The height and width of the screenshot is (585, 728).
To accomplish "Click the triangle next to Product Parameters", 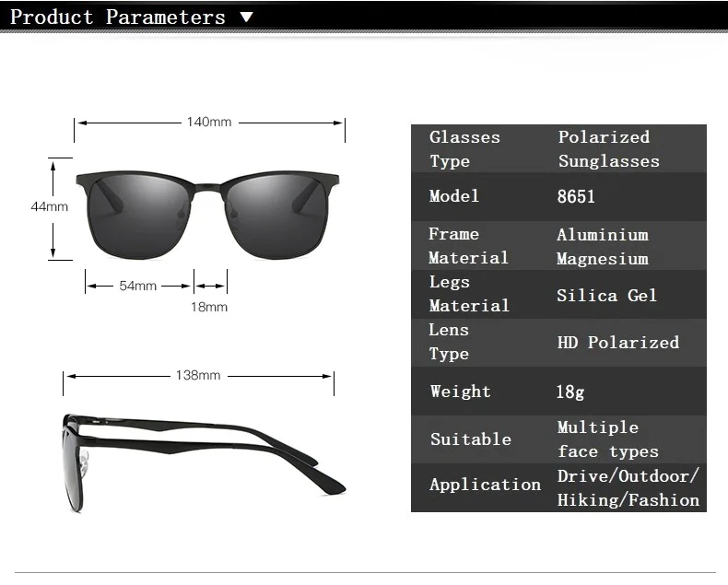I will coord(247,18).
